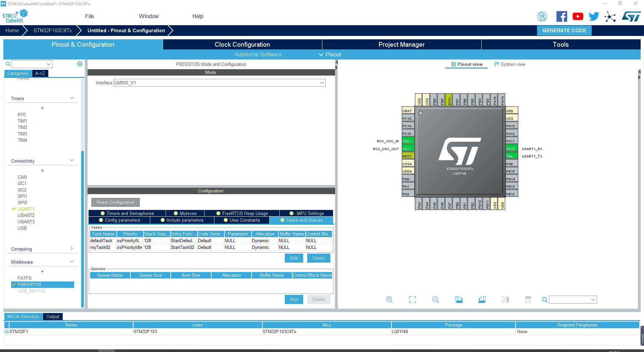This screenshot has height=352, width=644.
Task: Open the File menu
Action: point(90,16)
